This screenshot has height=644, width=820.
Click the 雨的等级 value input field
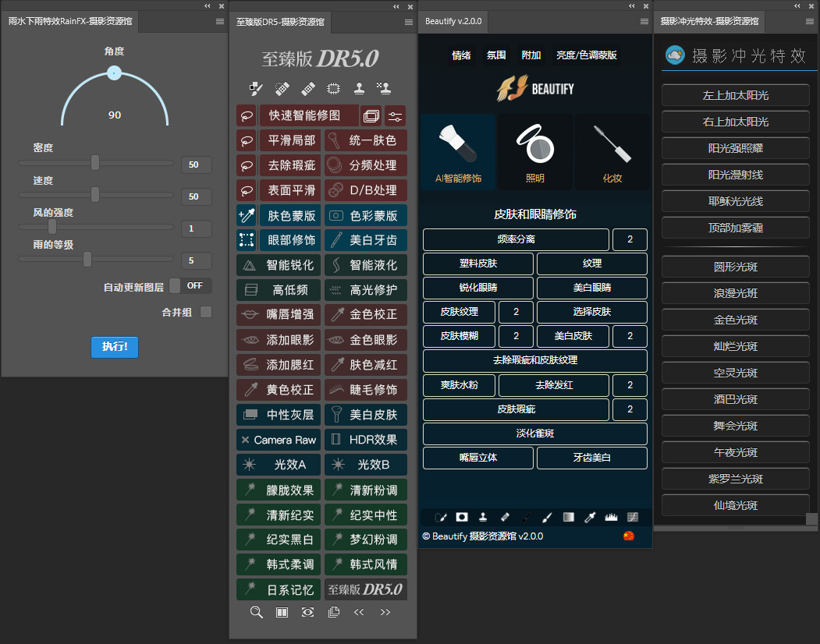tap(196, 260)
